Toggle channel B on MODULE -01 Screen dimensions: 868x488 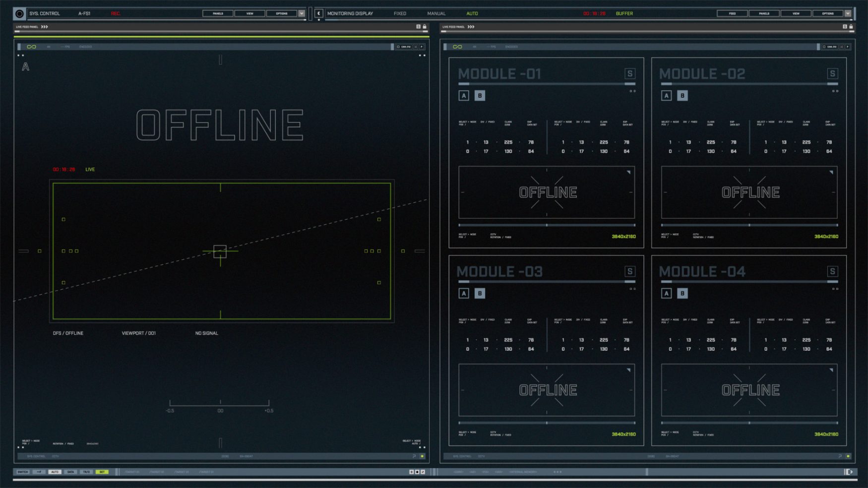pos(480,96)
